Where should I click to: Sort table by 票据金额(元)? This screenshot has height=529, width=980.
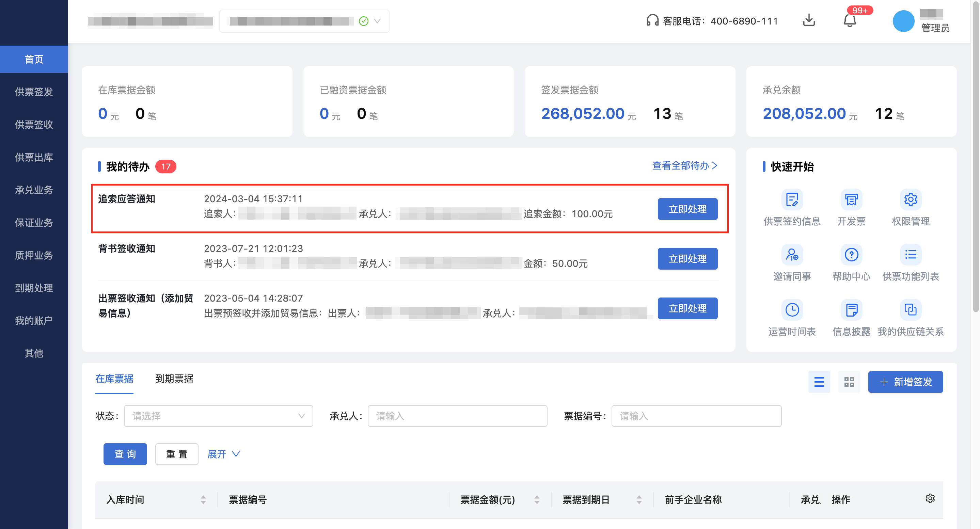click(x=536, y=500)
